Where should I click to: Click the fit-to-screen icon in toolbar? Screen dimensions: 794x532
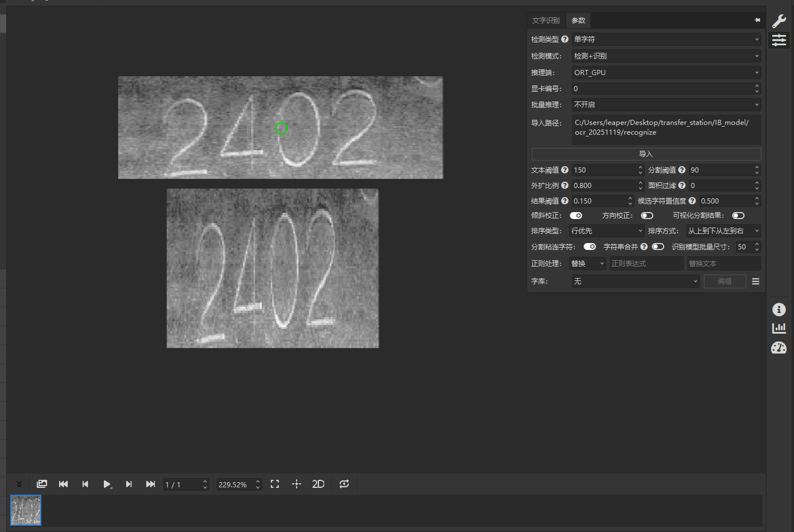tap(275, 484)
